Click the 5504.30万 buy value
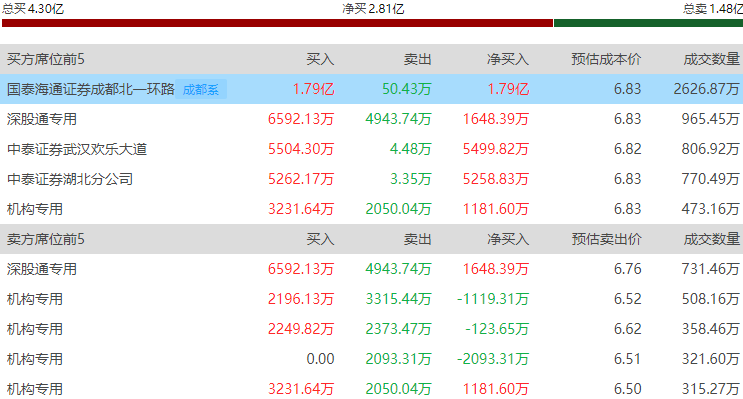The height and width of the screenshot is (399, 743). [301, 149]
